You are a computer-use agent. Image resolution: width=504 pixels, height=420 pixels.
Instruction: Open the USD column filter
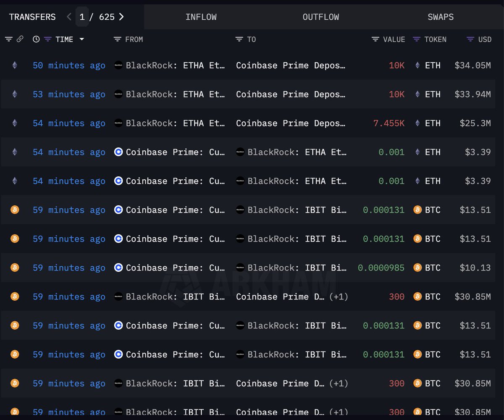(x=470, y=39)
